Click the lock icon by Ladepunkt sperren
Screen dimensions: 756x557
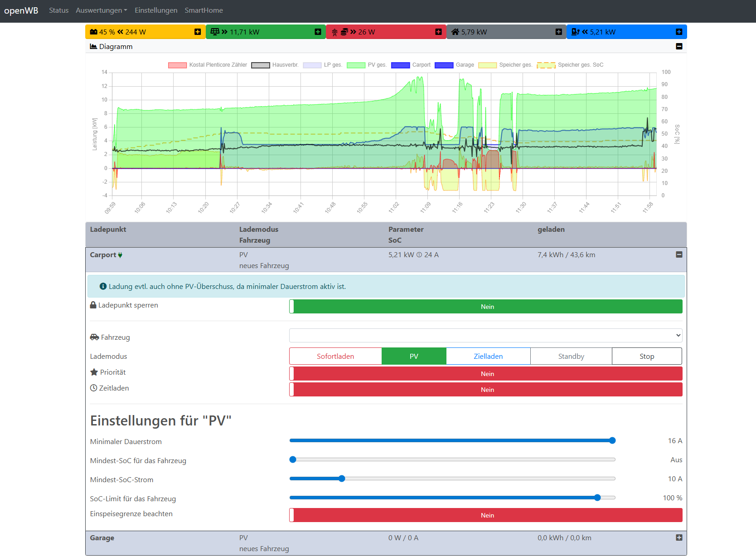[93, 305]
